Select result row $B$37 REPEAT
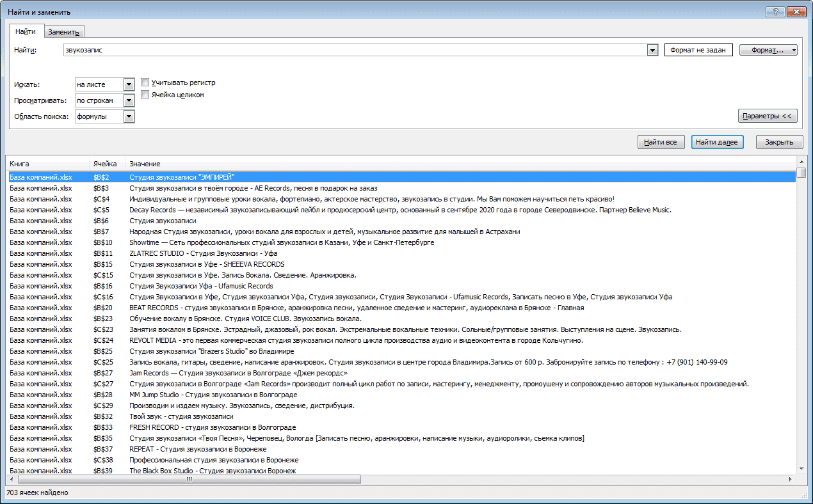The height and width of the screenshot is (504, 813). (401, 449)
